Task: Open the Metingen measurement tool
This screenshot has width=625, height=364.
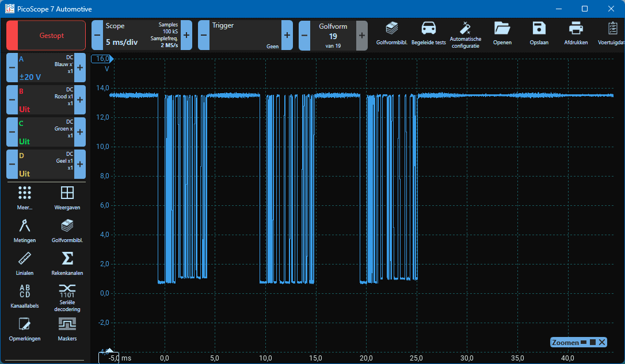Action: coord(25,229)
